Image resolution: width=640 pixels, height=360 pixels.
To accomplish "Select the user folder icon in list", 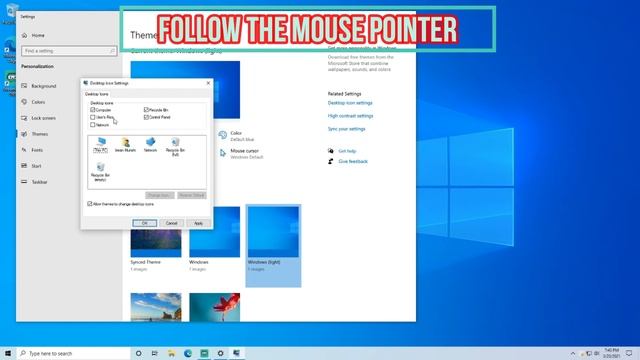I will coord(125,145).
